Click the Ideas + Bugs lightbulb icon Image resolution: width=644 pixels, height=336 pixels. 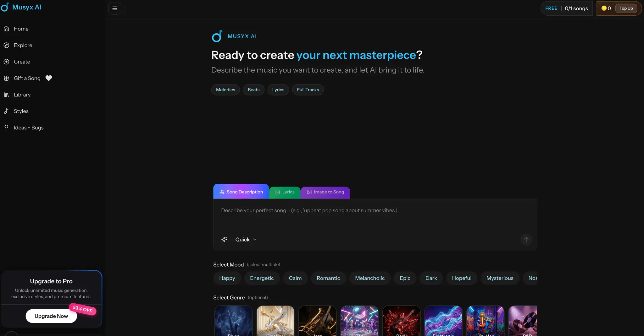tap(6, 128)
